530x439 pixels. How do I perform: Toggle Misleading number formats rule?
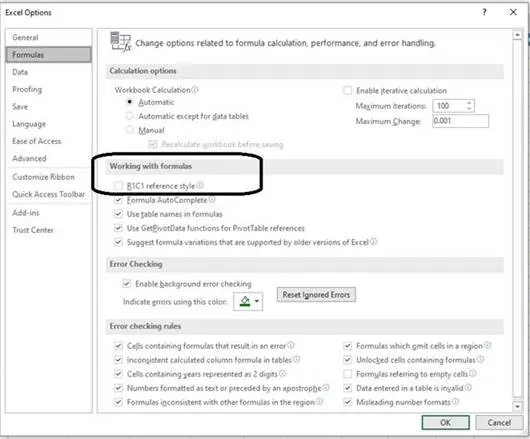pyautogui.click(x=347, y=402)
